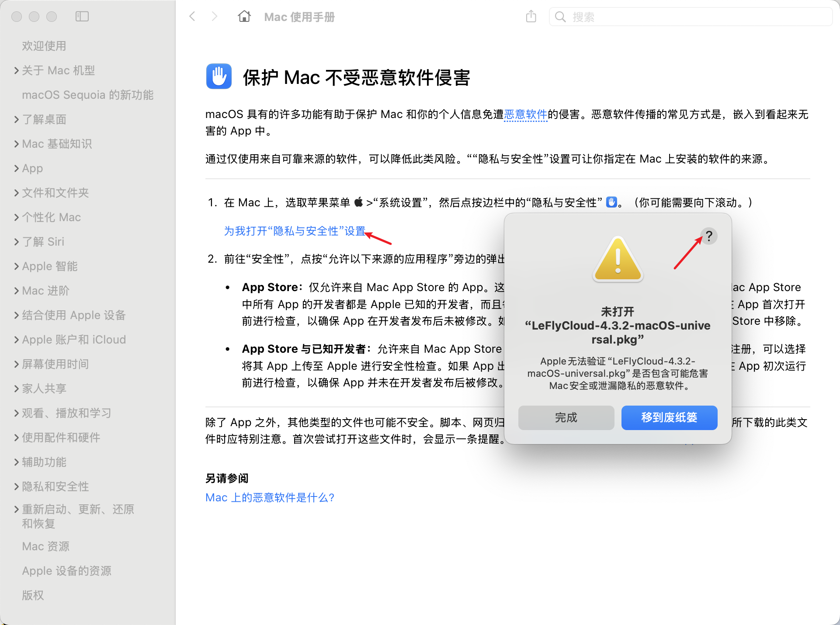Screen dimensions: 840x625
Task: Click the 完成 button in the dialog
Action: (566, 418)
